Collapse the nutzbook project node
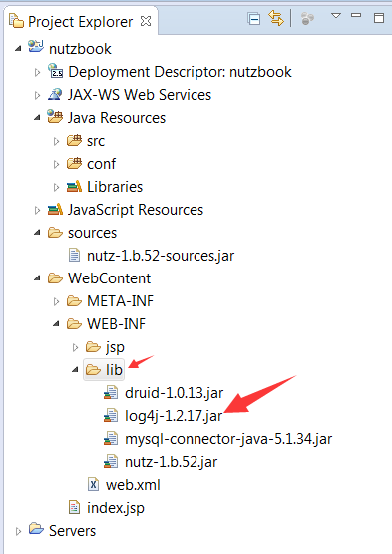392x554 pixels. click(18, 48)
